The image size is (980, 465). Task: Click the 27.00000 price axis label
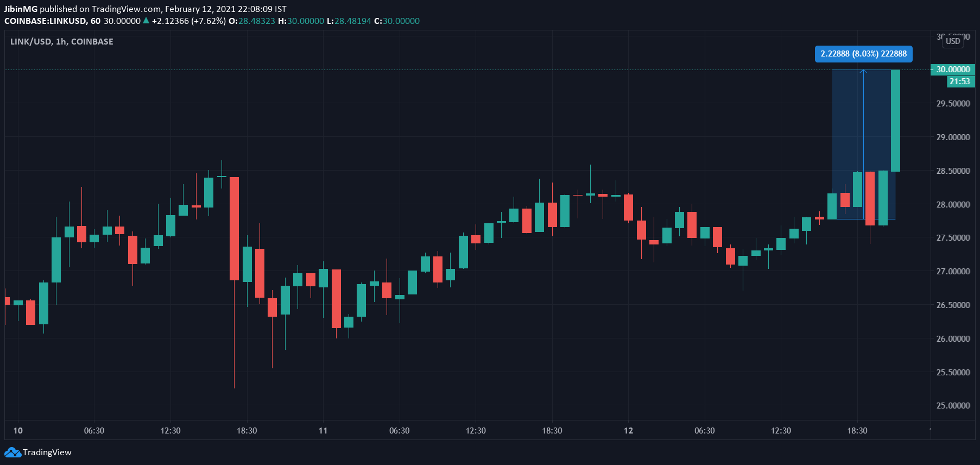(953, 272)
